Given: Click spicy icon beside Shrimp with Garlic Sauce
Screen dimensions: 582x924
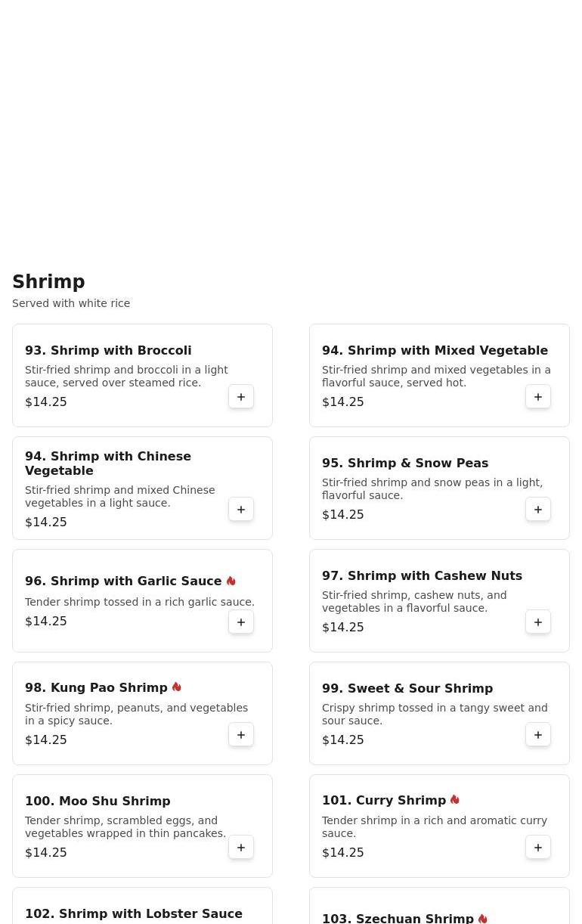Looking at the screenshot, I should (x=231, y=581).
